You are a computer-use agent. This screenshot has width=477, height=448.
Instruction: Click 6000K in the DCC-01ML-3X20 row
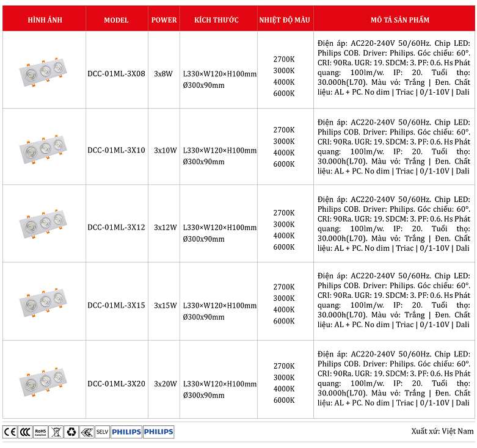pyautogui.click(x=284, y=400)
